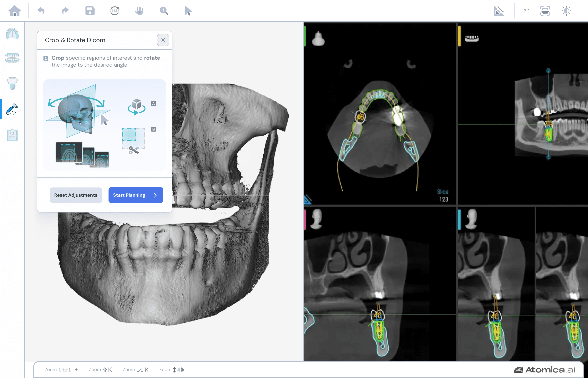Click the Redo arrow icon
Image resolution: width=588 pixels, height=378 pixels.
coord(65,11)
